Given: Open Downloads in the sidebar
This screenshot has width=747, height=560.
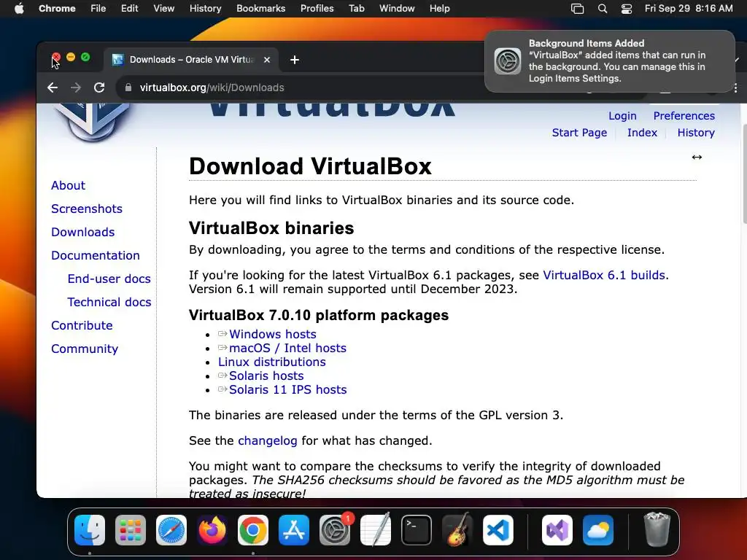Looking at the screenshot, I should pyautogui.click(x=83, y=232).
